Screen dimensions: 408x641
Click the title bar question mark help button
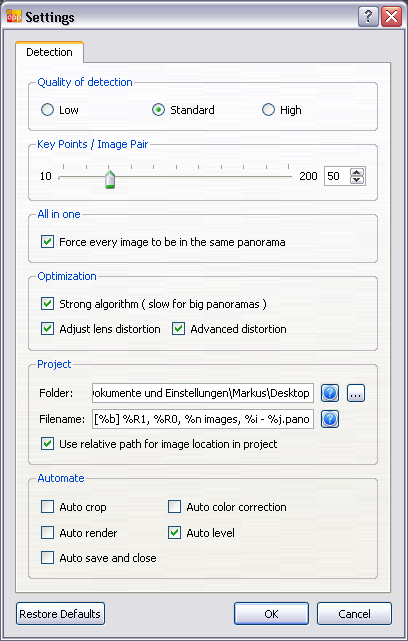pyautogui.click(x=368, y=17)
